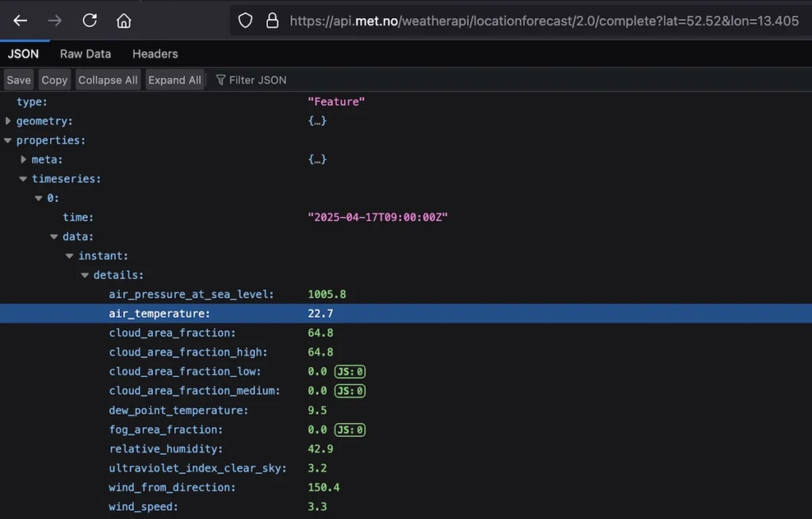Image resolution: width=812 pixels, height=519 pixels.
Task: Expand the meta object
Action: (x=24, y=159)
